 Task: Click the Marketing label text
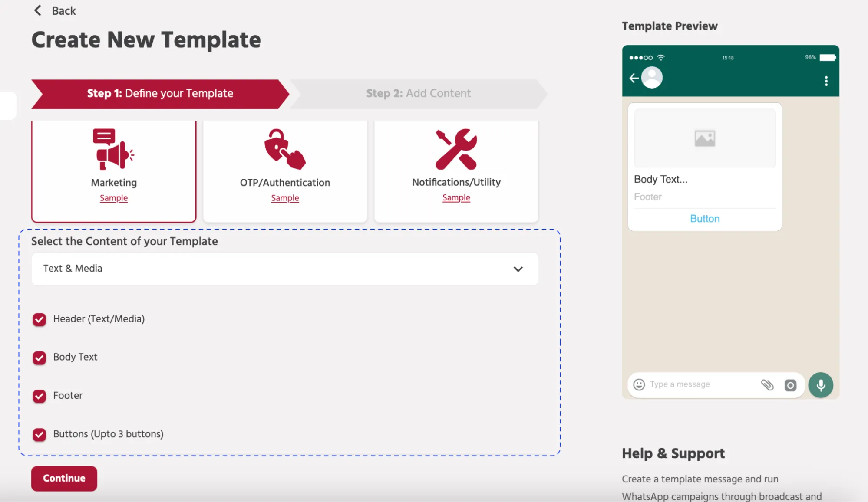pyautogui.click(x=114, y=183)
